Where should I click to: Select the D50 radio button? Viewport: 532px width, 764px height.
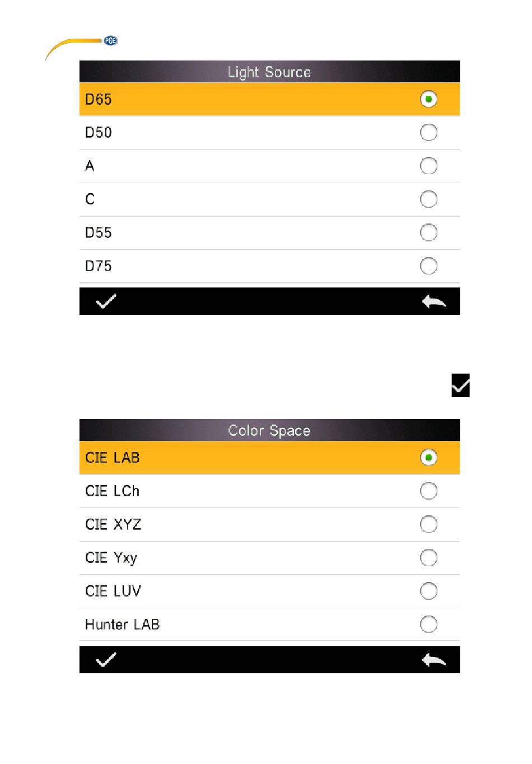[x=428, y=133]
